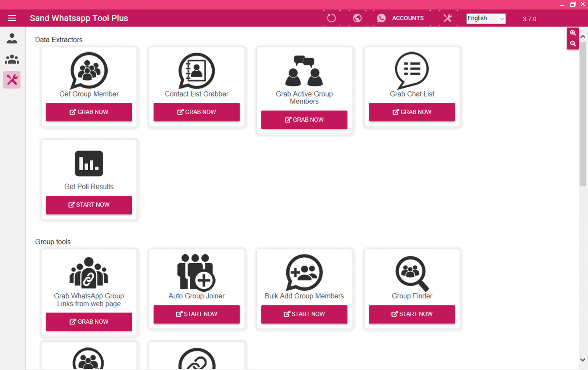This screenshot has height=370, width=588.
Task: Click the vertical scrollbar thumb
Action: tap(583, 114)
